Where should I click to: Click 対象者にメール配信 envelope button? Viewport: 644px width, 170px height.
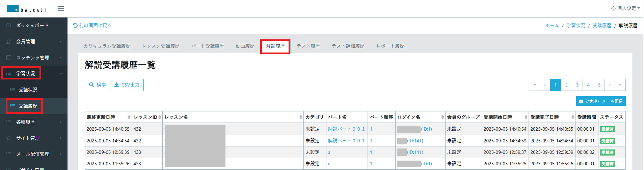pos(600,101)
